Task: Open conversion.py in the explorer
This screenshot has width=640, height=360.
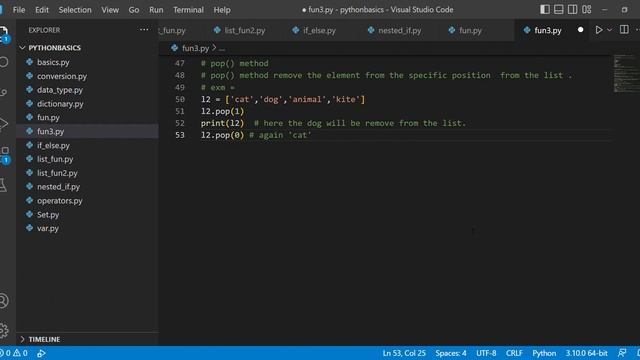Action: coord(62,76)
